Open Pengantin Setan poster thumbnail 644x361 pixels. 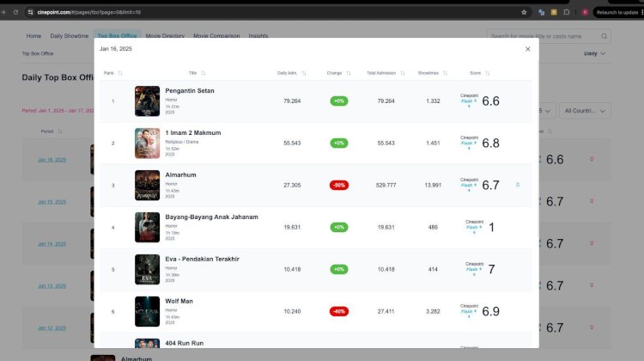147,101
